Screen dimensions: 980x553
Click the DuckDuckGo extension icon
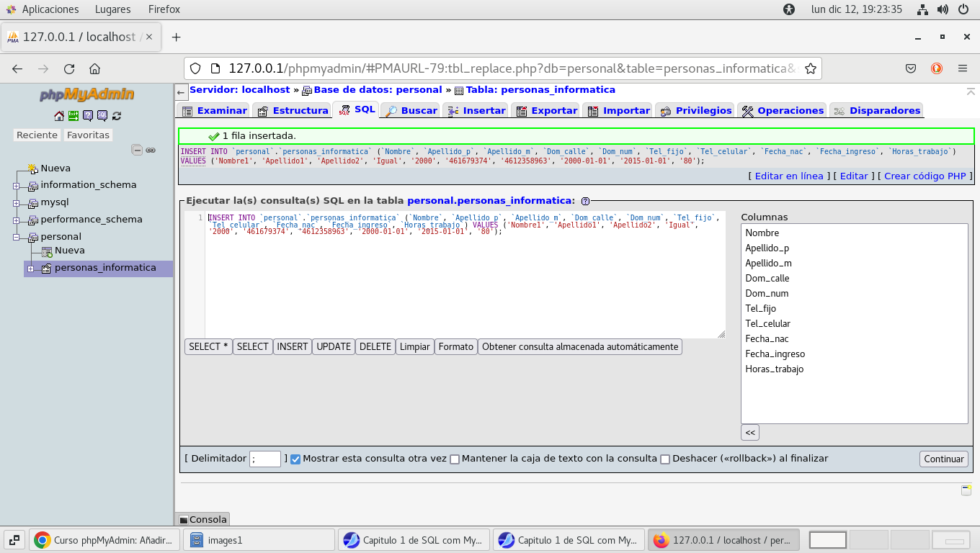[x=937, y=68]
